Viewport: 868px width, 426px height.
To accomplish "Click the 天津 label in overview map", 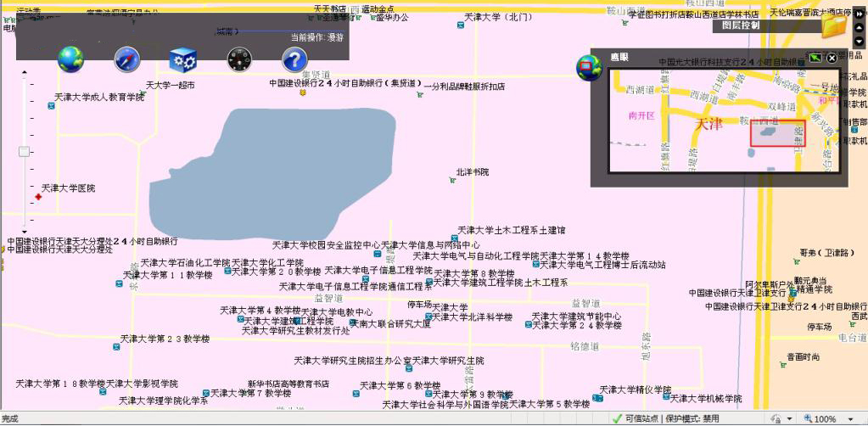I will 708,124.
